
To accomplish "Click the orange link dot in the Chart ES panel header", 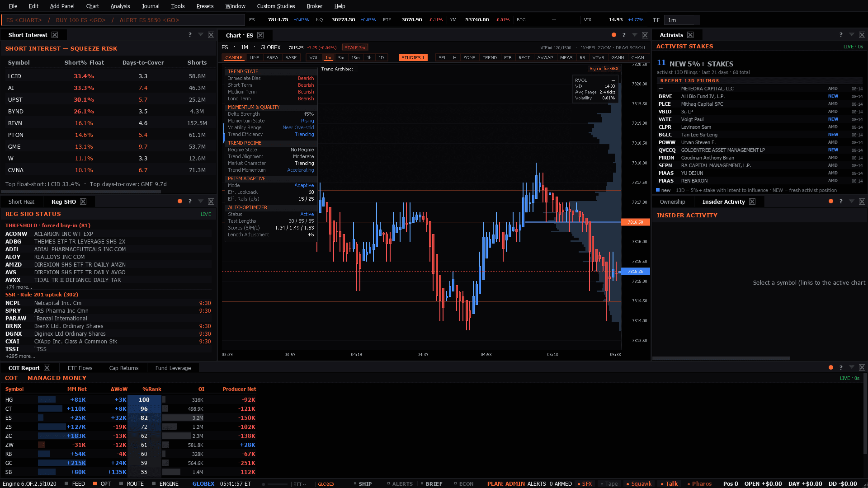I will pyautogui.click(x=613, y=35).
